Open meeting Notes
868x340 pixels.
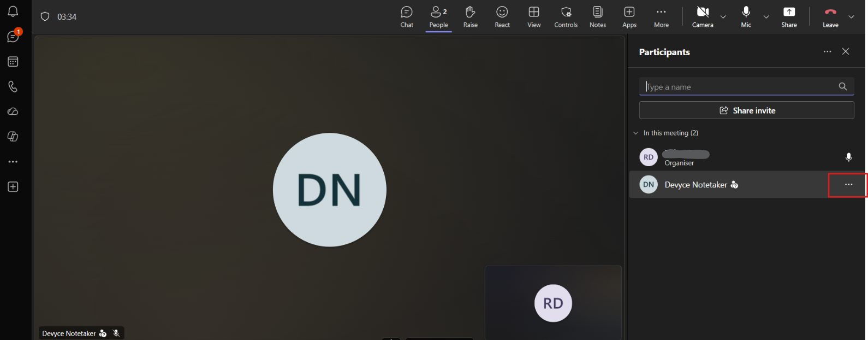pyautogui.click(x=598, y=17)
